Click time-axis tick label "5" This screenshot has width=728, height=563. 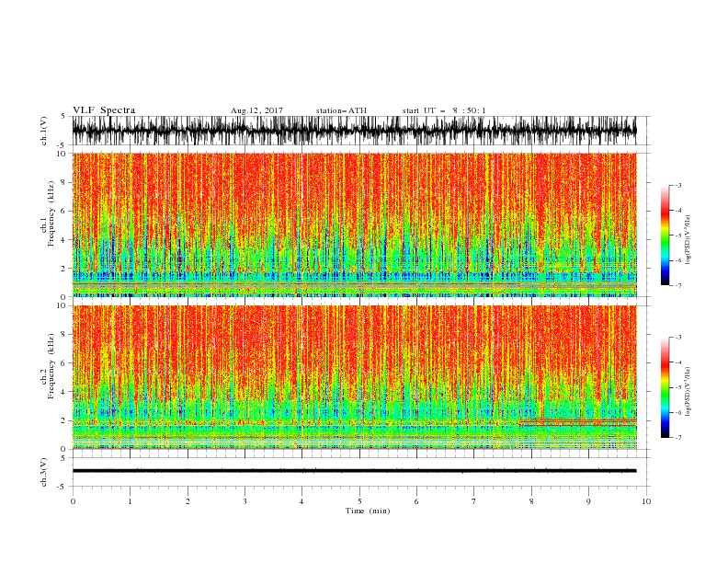[x=359, y=501]
